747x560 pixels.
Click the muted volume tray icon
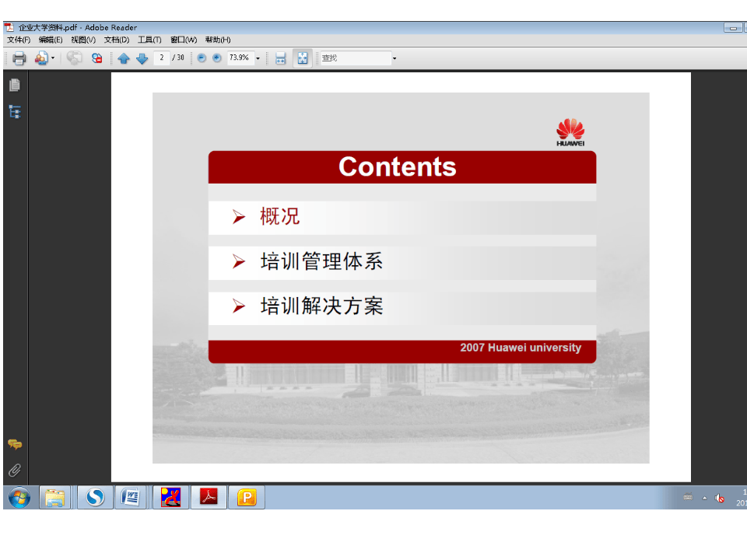[719, 498]
